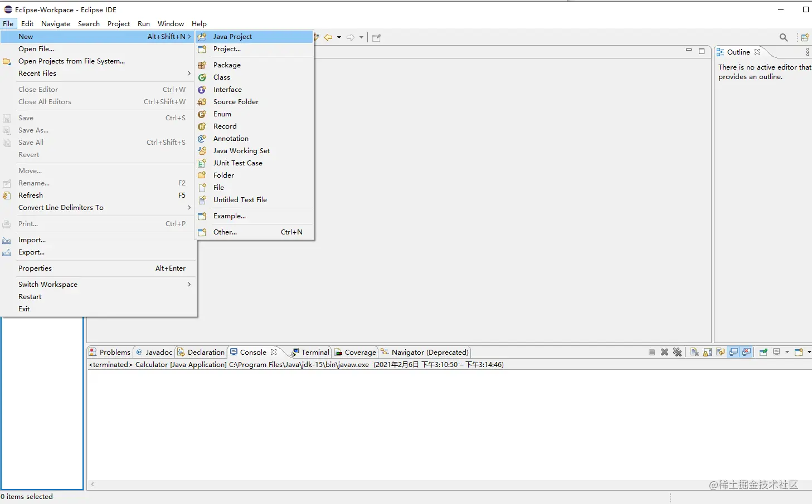Select File in the New submenu
Image resolution: width=812 pixels, height=504 pixels.
(x=255, y=187)
